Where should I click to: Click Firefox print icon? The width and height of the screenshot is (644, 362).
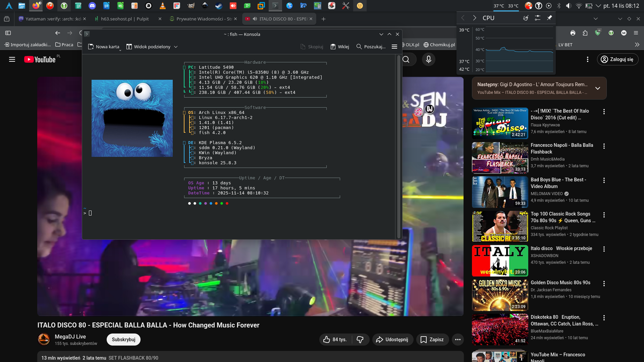(573, 33)
